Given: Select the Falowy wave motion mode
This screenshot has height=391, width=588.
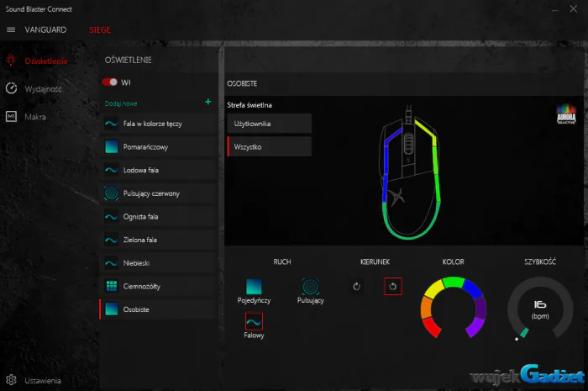Looking at the screenshot, I should coord(254,325).
